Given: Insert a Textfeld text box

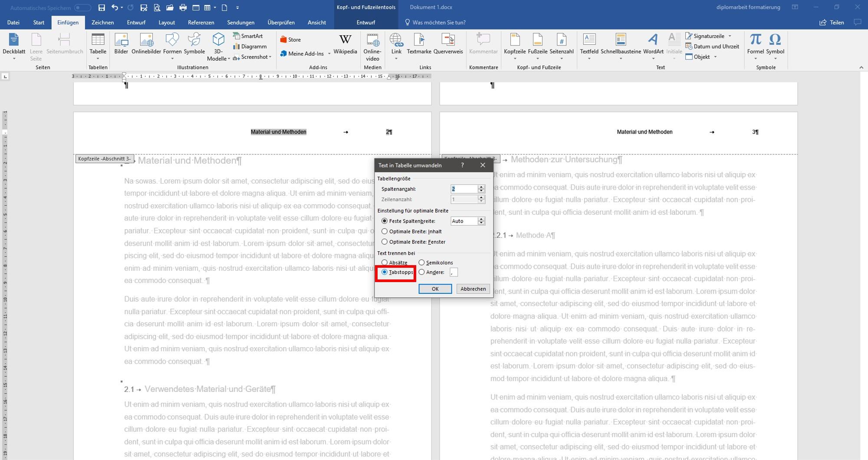Looking at the screenshot, I should coord(589,46).
